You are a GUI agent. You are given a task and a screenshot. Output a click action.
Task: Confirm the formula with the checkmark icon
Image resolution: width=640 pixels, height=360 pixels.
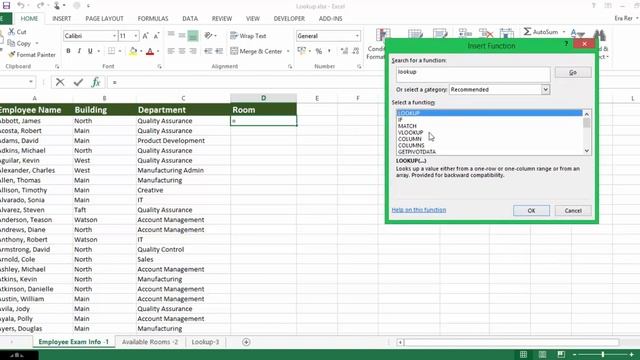click(x=78, y=82)
